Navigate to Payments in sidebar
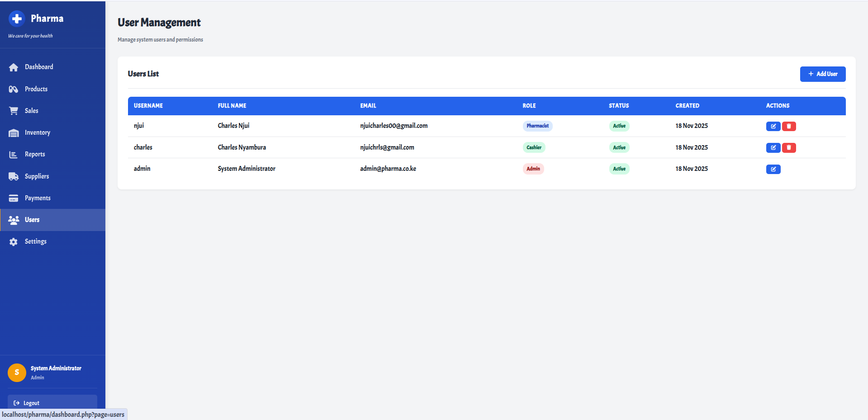Screen dimensions: 868x420 point(38,198)
